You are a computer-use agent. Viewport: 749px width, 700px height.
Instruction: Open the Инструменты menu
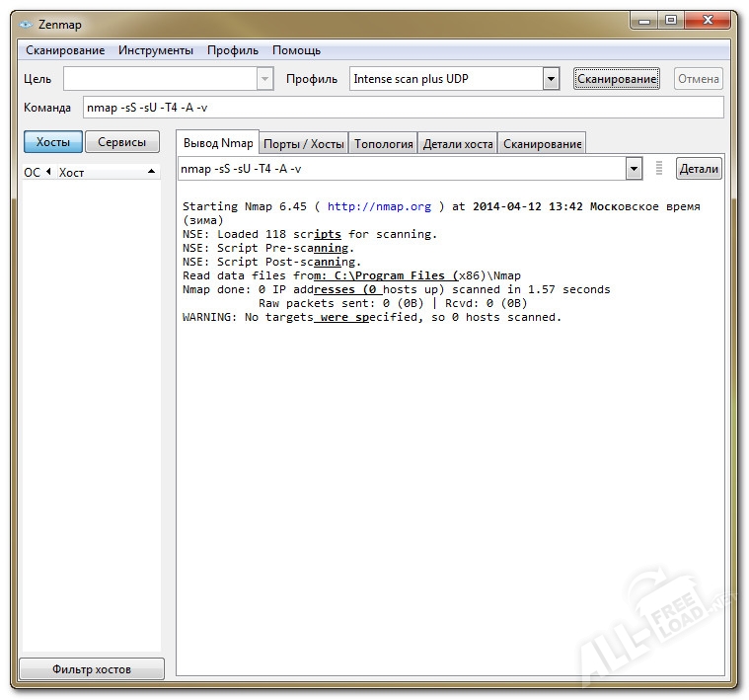156,50
